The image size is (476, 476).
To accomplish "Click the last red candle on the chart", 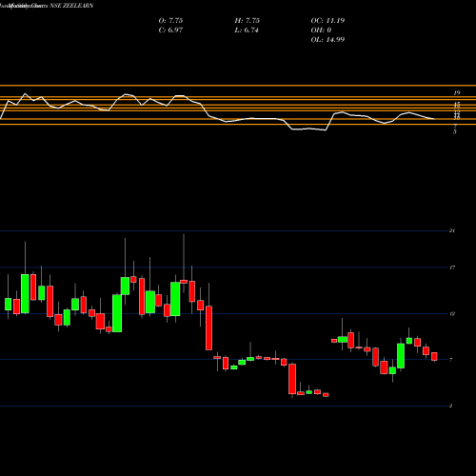I will [434, 356].
